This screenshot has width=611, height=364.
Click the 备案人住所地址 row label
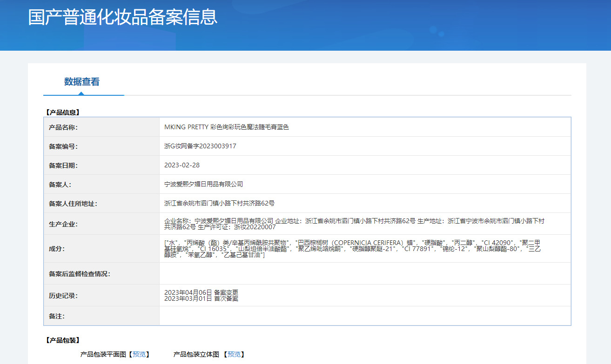coord(73,204)
